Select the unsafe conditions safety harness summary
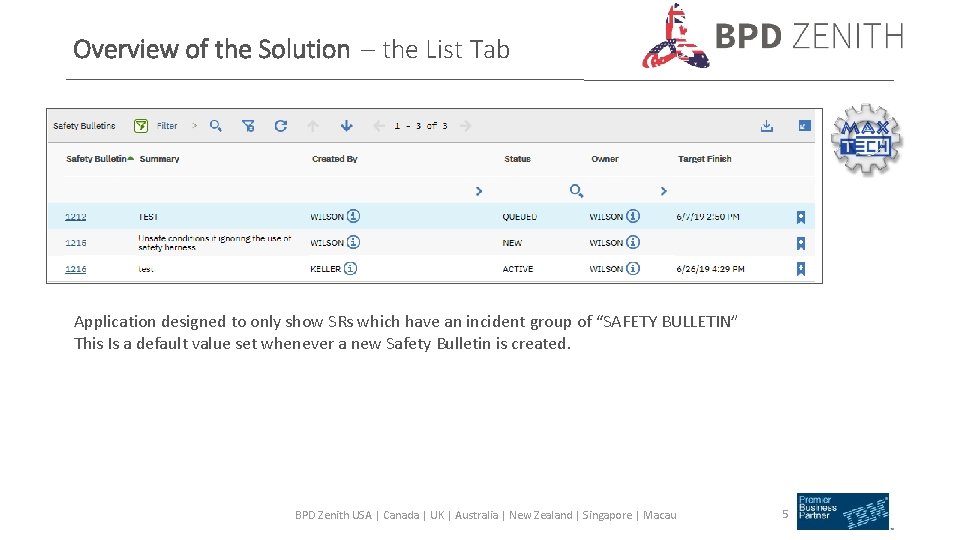The width and height of the screenshot is (960, 540). [x=214, y=242]
